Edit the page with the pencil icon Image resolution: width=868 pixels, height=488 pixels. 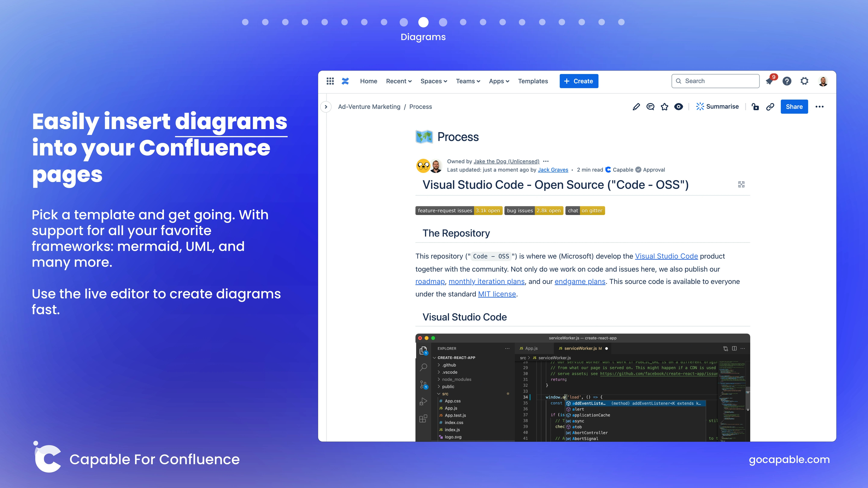coord(636,107)
